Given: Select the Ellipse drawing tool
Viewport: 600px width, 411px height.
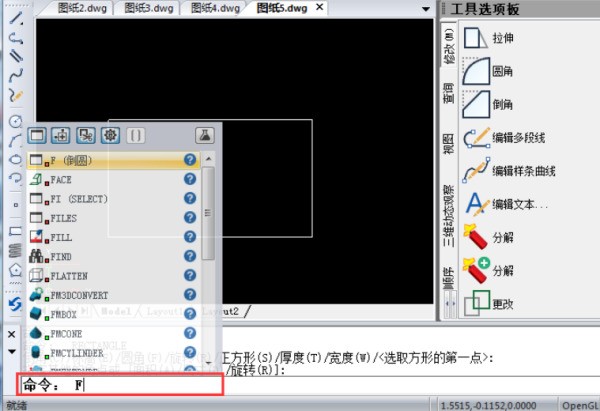Looking at the screenshot, I should [16, 159].
